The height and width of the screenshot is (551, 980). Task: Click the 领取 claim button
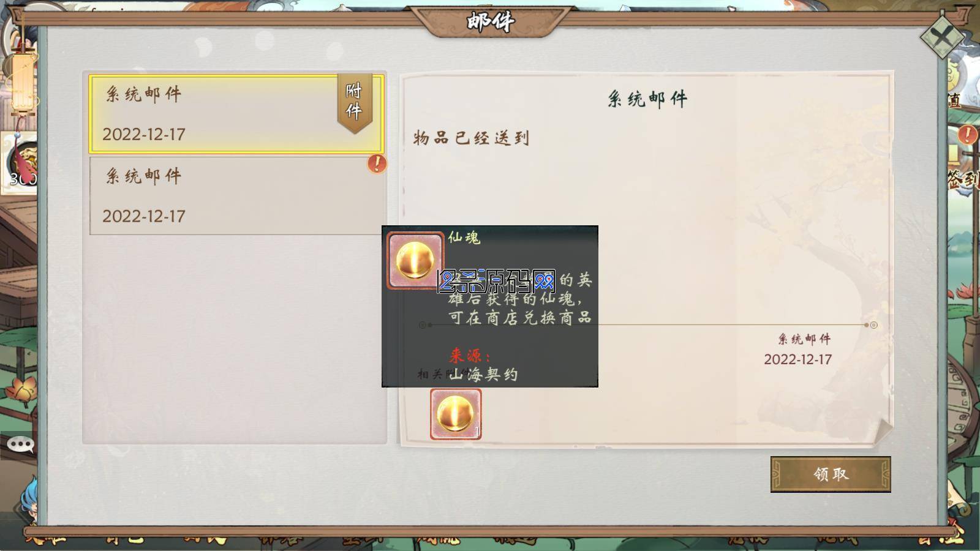coord(831,474)
